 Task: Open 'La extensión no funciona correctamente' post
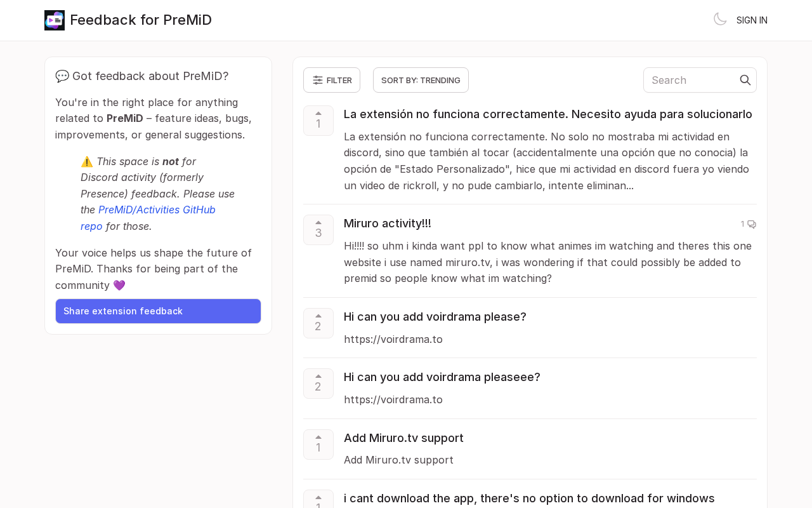(548, 114)
